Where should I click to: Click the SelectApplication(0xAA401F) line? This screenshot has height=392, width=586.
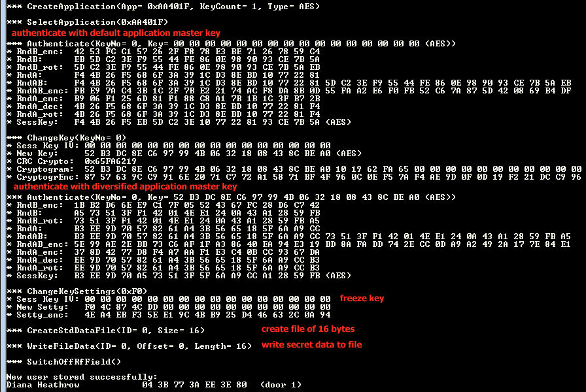[x=88, y=22]
